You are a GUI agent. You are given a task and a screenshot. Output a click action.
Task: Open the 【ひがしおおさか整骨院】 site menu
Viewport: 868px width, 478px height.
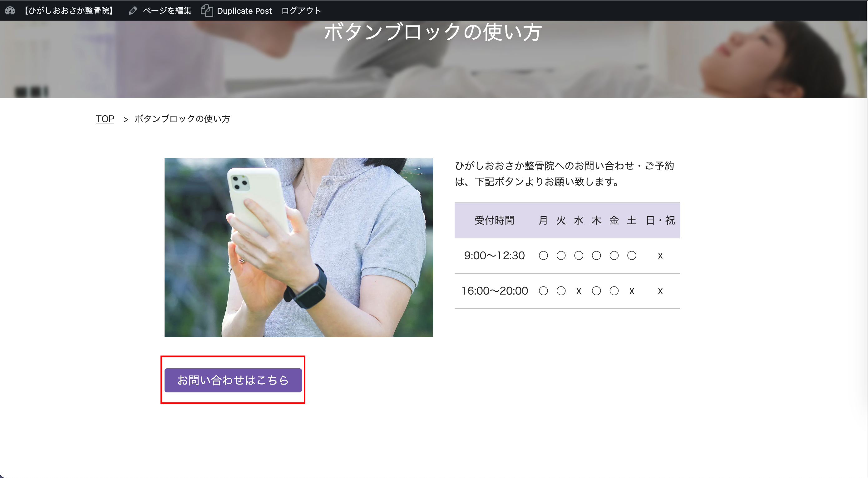click(x=68, y=11)
